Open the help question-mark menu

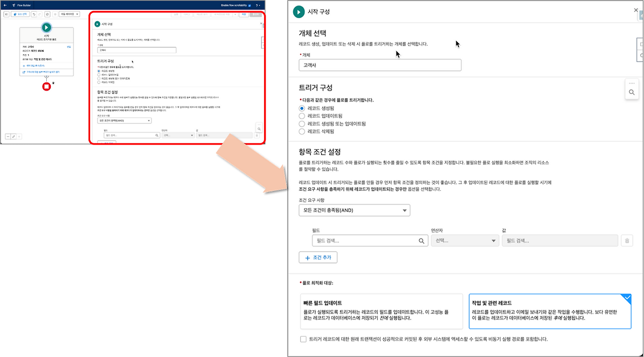[x=258, y=6]
